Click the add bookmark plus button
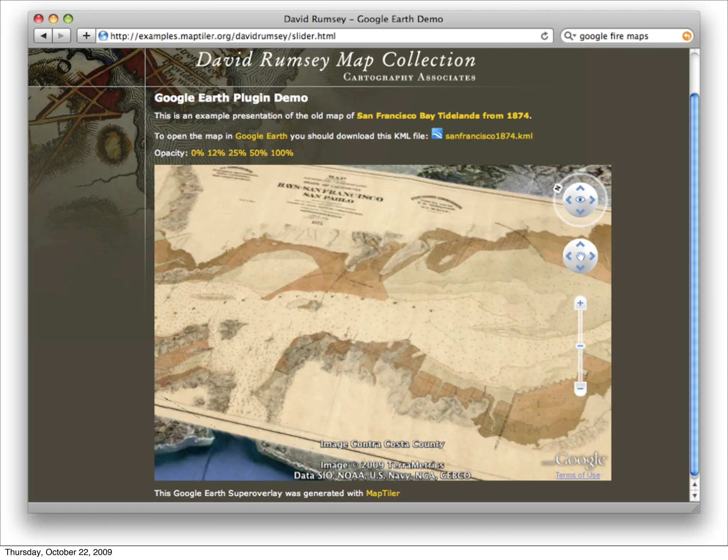The height and width of the screenshot is (560, 728). tap(86, 36)
